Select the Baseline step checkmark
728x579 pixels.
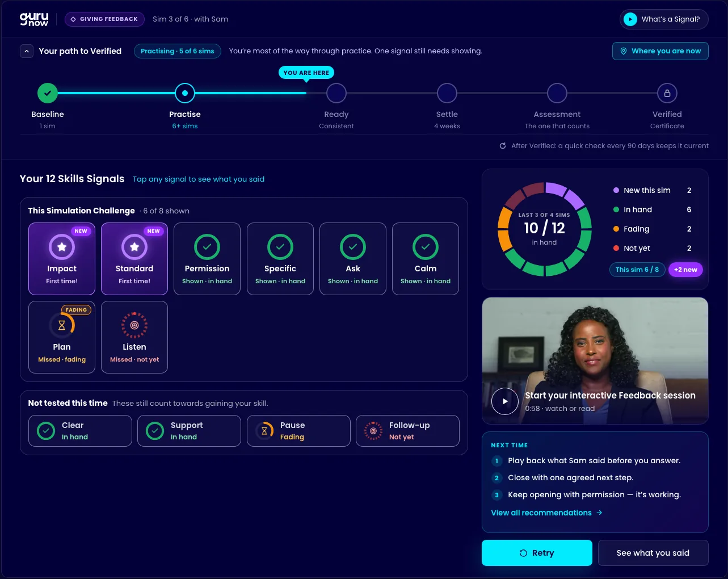[48, 93]
